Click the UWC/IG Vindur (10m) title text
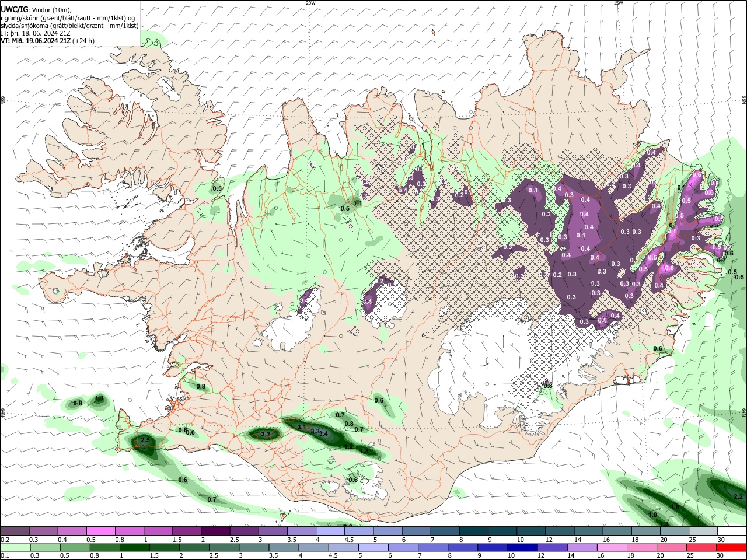 [x=36, y=10]
